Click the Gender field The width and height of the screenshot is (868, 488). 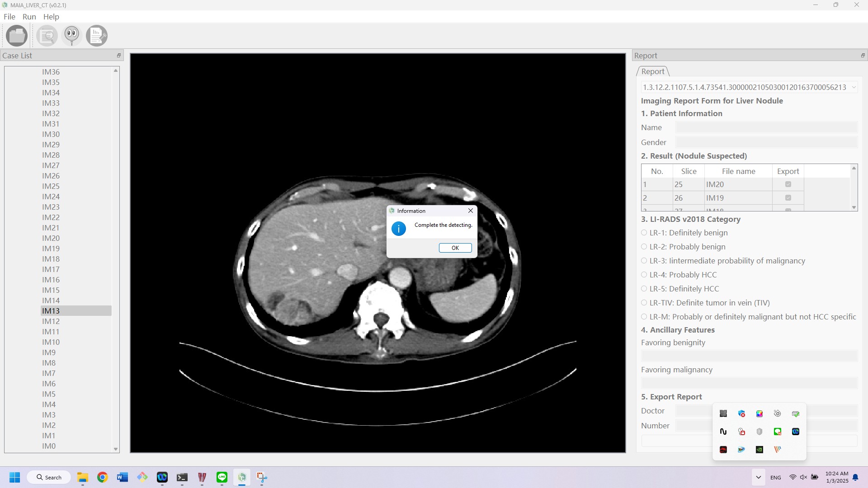[x=766, y=142]
